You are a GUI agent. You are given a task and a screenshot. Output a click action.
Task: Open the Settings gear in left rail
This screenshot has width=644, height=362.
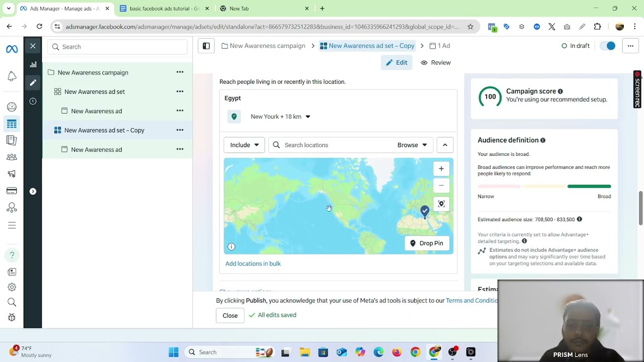(12, 287)
